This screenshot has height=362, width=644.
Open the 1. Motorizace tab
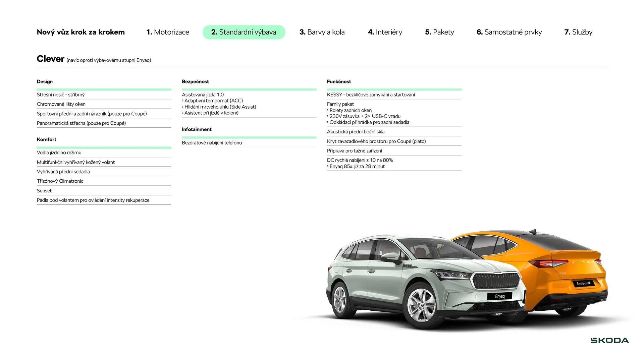(168, 32)
